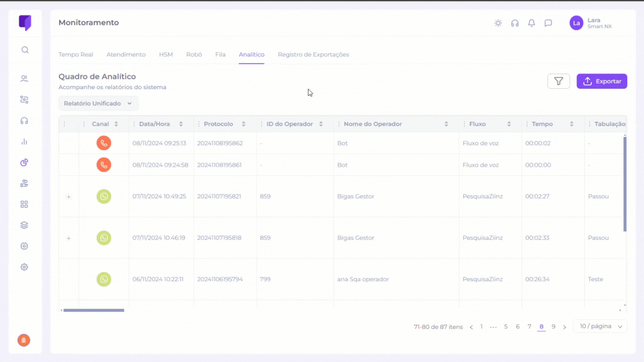Go to pagination page 9
Screen dimensions: 644x362
(x=553, y=326)
